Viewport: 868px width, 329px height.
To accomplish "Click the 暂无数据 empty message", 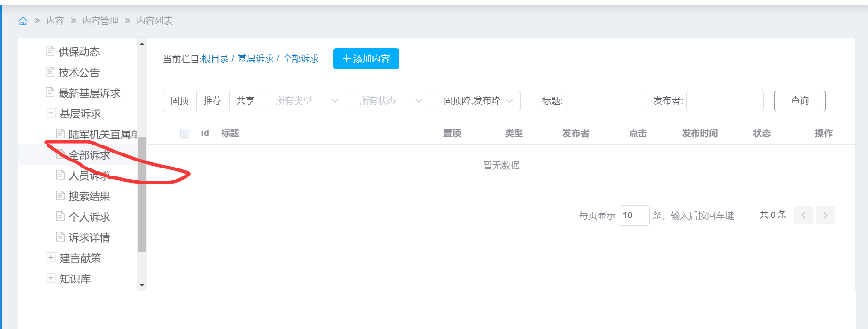I will tap(501, 165).
